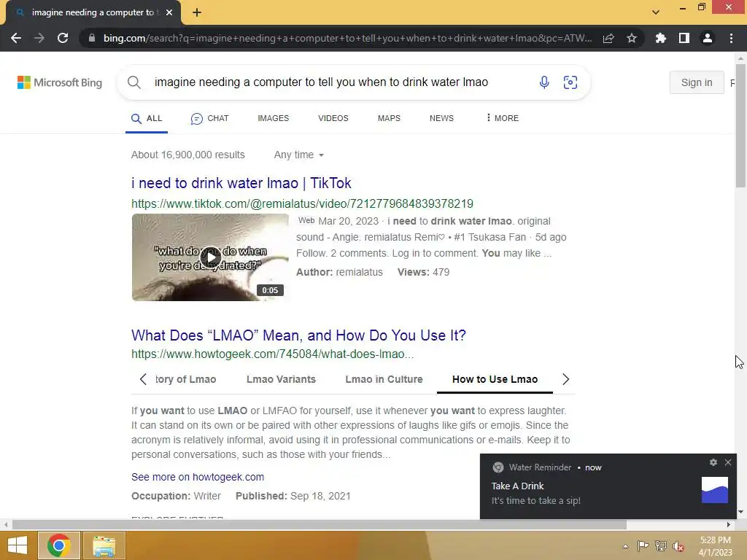This screenshot has height=560, width=747.
Task: Open the Chrome three-dot menu
Action: tap(731, 38)
